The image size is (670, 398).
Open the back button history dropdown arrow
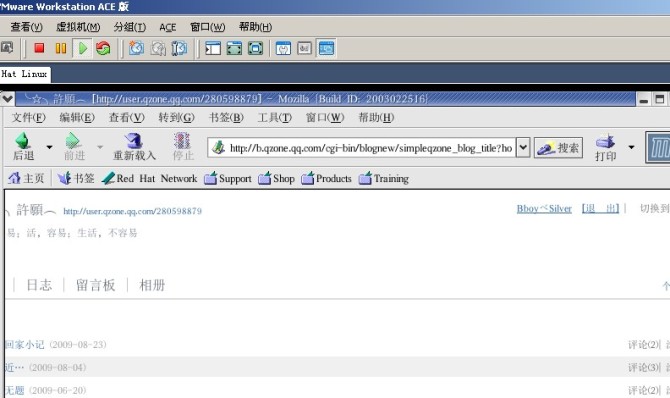(x=50, y=147)
